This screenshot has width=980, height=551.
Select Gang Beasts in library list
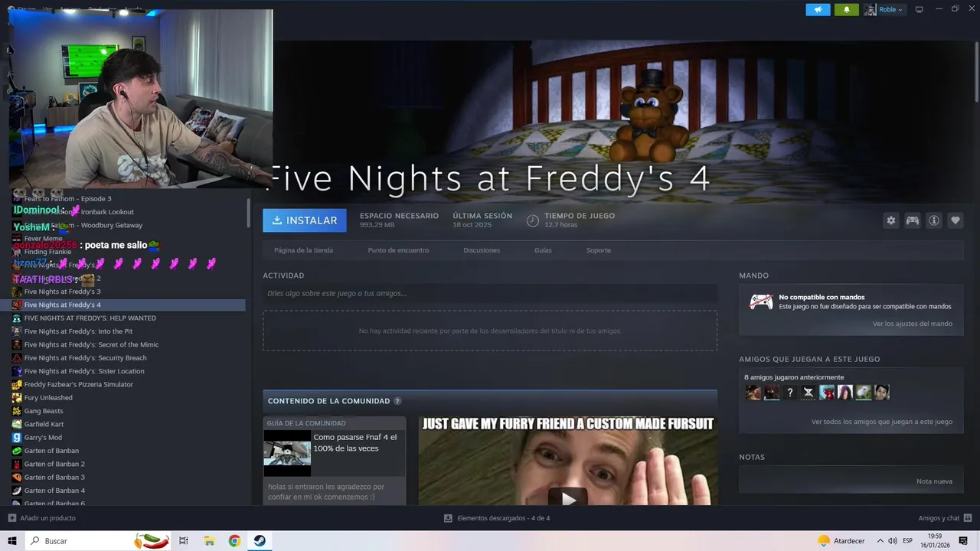(44, 411)
